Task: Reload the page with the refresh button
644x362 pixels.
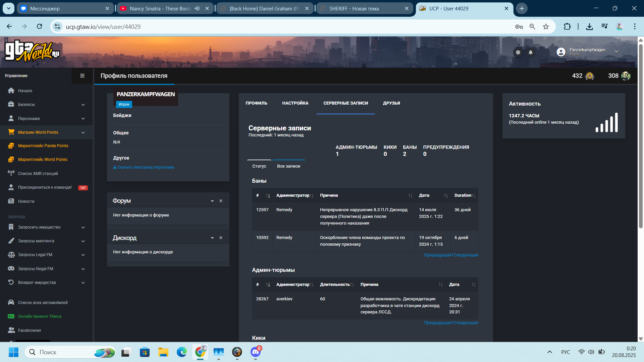Action: [40, 26]
